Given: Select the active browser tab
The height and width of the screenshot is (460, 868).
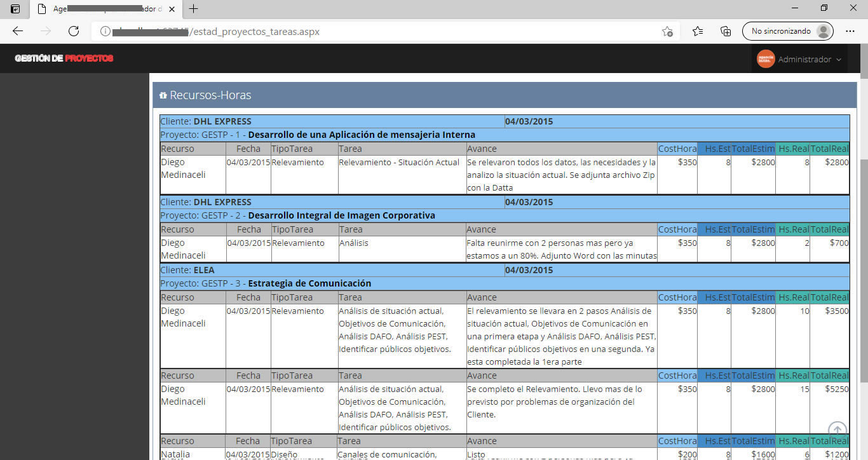Looking at the screenshot, I should (x=107, y=9).
